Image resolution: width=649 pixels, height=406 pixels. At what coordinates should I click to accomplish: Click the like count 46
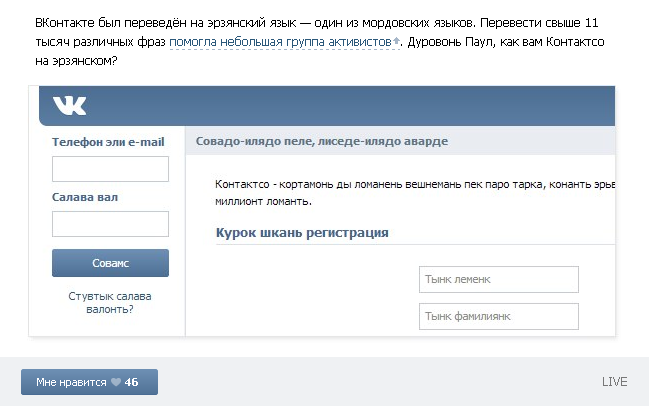131,382
